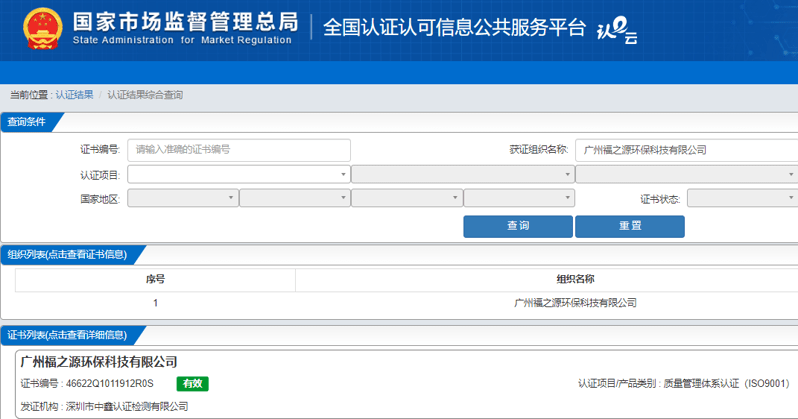This screenshot has height=419, width=798.
Task: Click the 国家市场监督管理总局 header title
Action: click(185, 22)
